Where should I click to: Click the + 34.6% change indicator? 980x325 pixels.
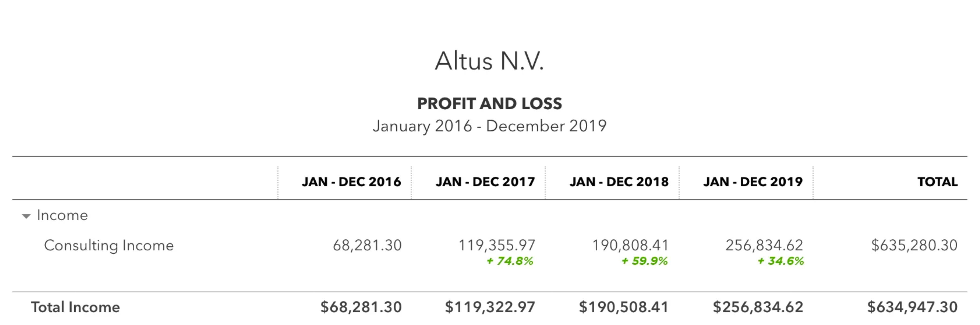[x=781, y=261]
